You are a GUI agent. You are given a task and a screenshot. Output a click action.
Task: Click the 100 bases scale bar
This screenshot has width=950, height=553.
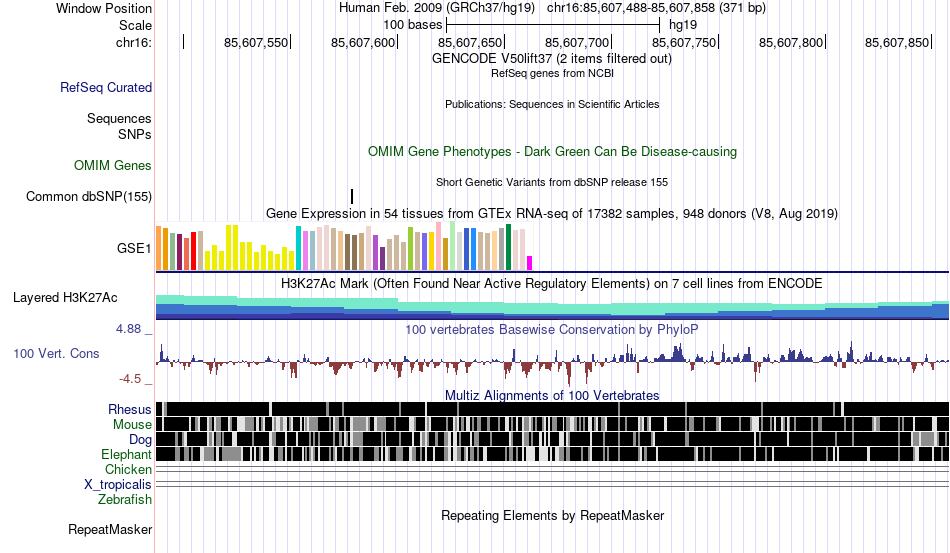[553, 25]
